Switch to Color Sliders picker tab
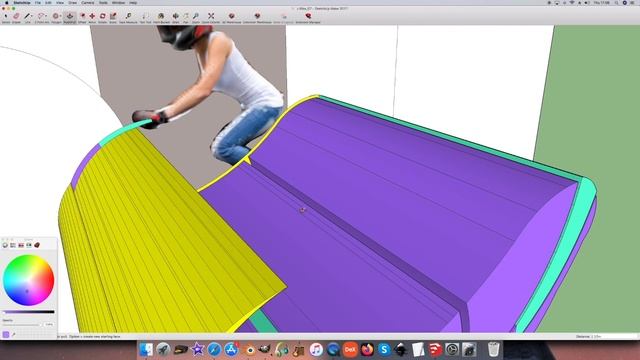The height and width of the screenshot is (360, 640). coord(13,245)
